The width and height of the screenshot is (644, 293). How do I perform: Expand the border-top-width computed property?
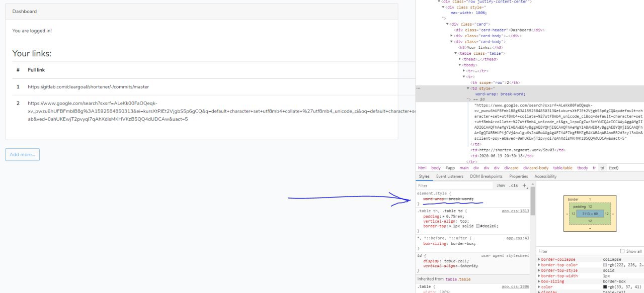tap(539, 276)
